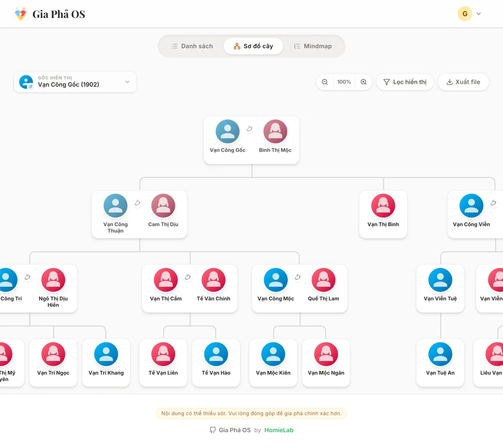Click Vạn Công Gốc avatar in the tree
Viewport: 503px width, 448px height.
coord(227,131)
